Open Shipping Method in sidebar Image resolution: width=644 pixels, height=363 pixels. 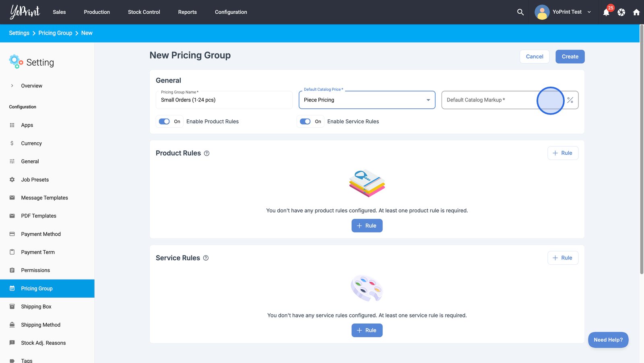click(x=41, y=325)
